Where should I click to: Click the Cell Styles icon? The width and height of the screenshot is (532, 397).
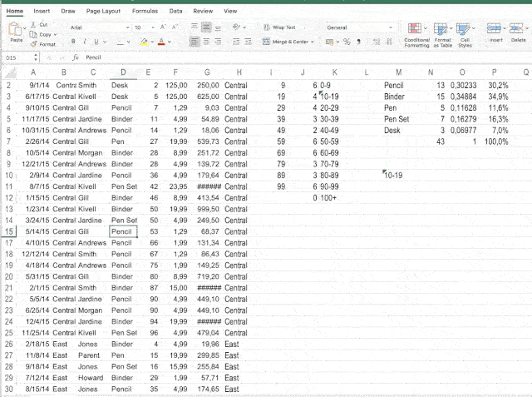click(463, 28)
